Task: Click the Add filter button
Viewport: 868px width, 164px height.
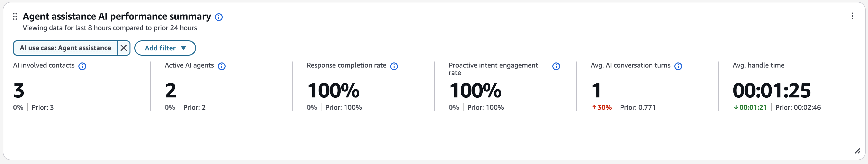Action: coord(160,48)
